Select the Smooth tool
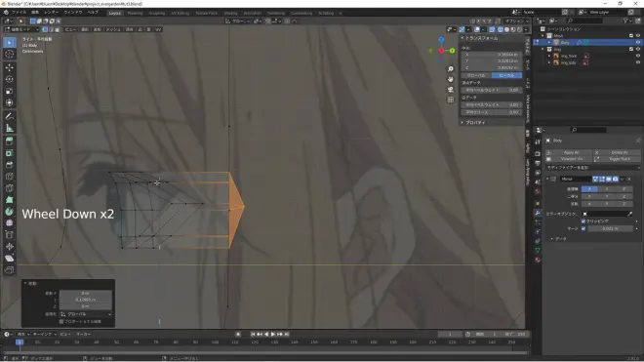 (x=10, y=223)
